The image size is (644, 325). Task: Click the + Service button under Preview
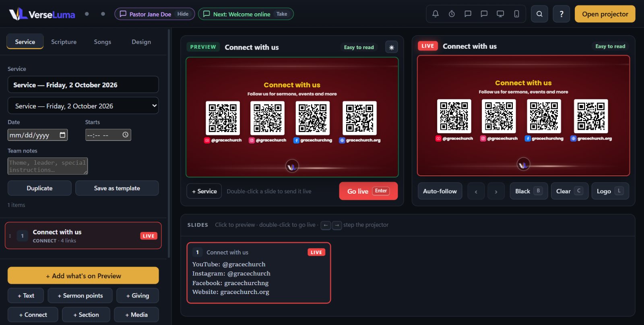pos(204,191)
